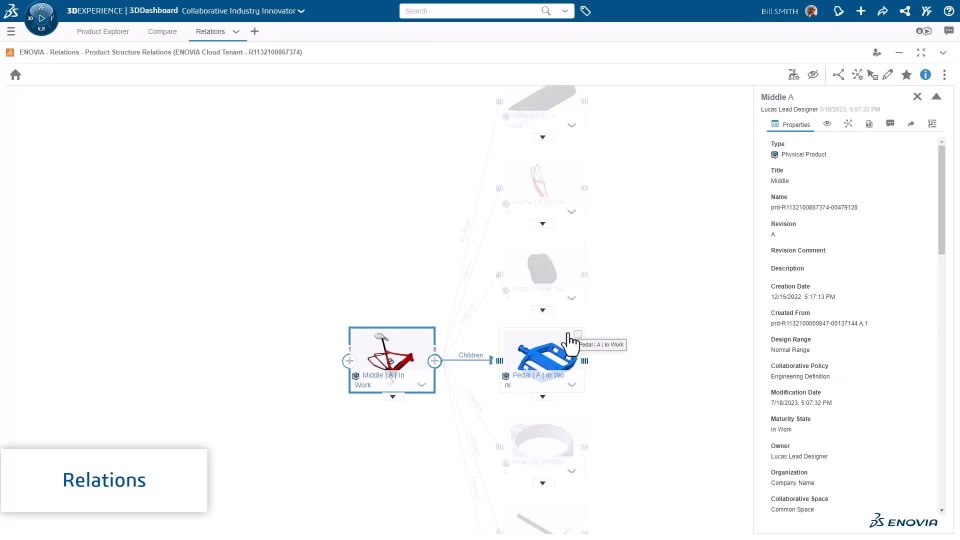Click the pencil Edit icon in the toolbar
960x540 pixels.
pyautogui.click(x=888, y=75)
